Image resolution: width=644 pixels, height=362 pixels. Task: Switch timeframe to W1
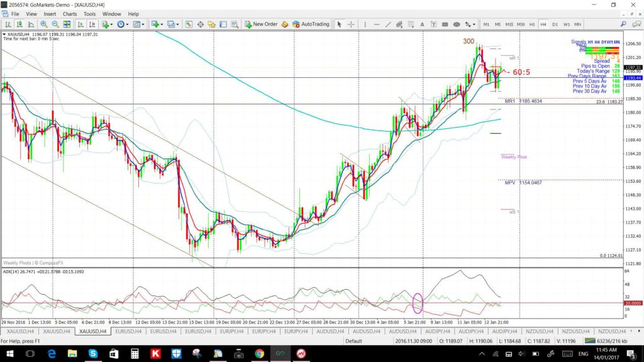tap(567, 25)
